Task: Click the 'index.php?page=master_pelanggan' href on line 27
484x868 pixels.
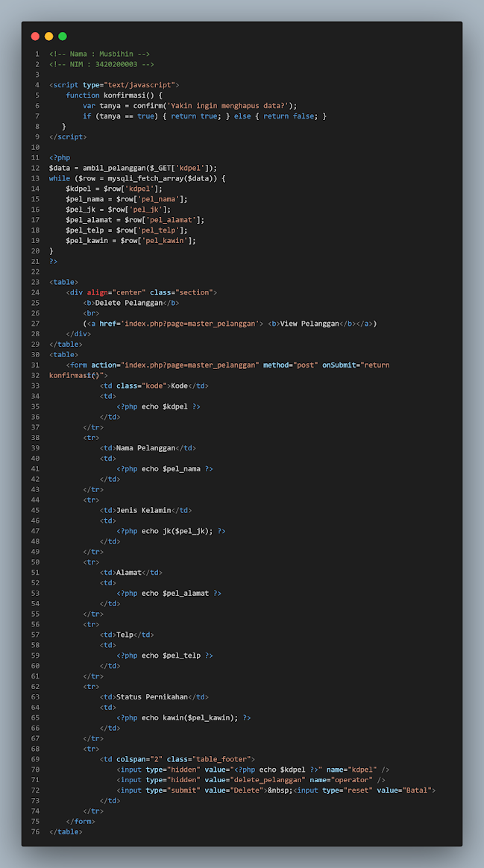Action: [x=190, y=324]
